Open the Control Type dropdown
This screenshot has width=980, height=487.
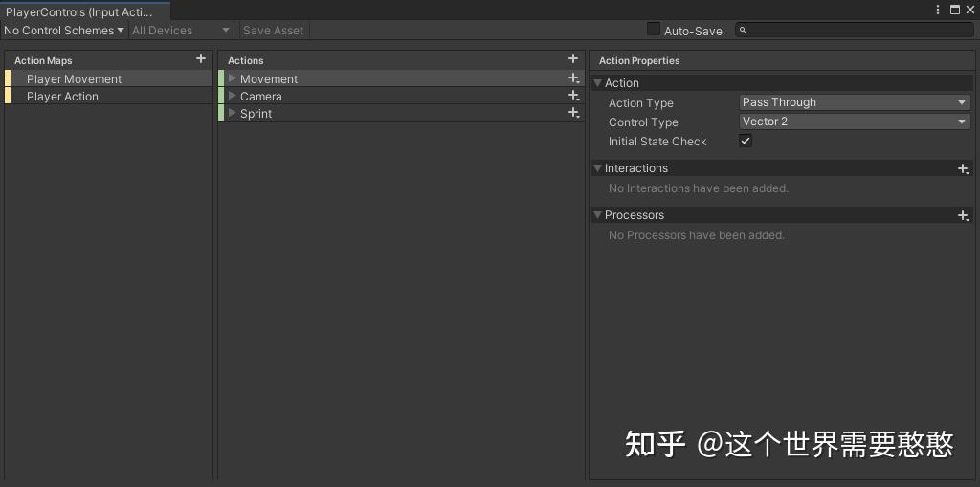point(855,122)
